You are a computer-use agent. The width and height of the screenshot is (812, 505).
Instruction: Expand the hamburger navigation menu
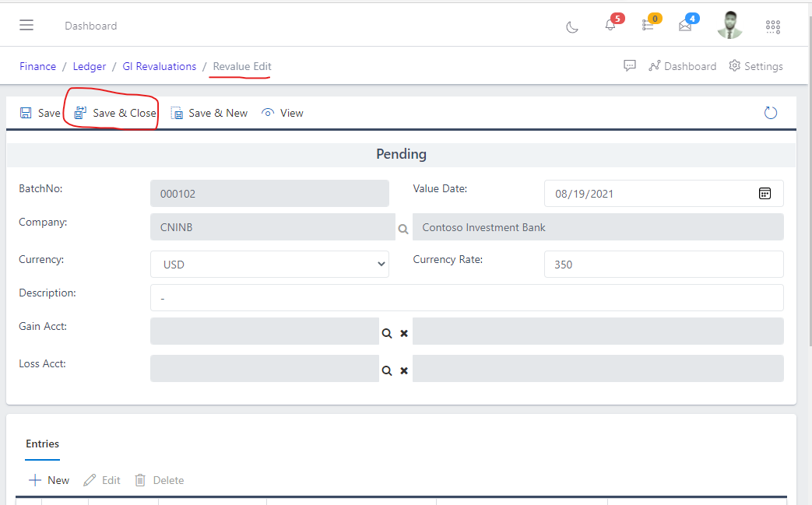coord(26,23)
